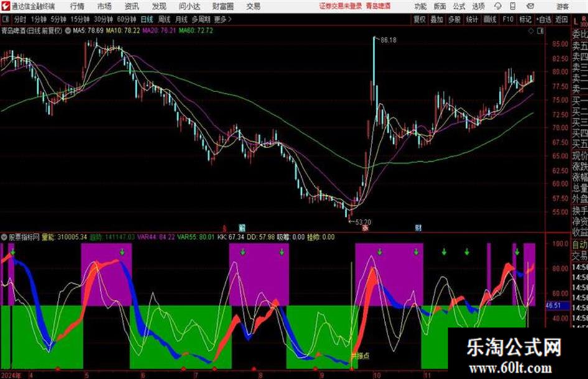Click the 53.20 low price label

(363, 222)
